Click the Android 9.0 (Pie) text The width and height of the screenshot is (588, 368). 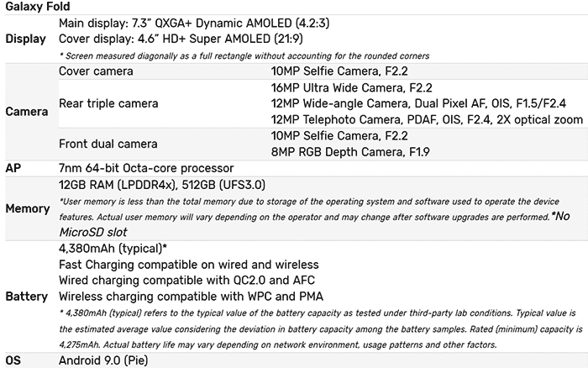[x=103, y=361]
